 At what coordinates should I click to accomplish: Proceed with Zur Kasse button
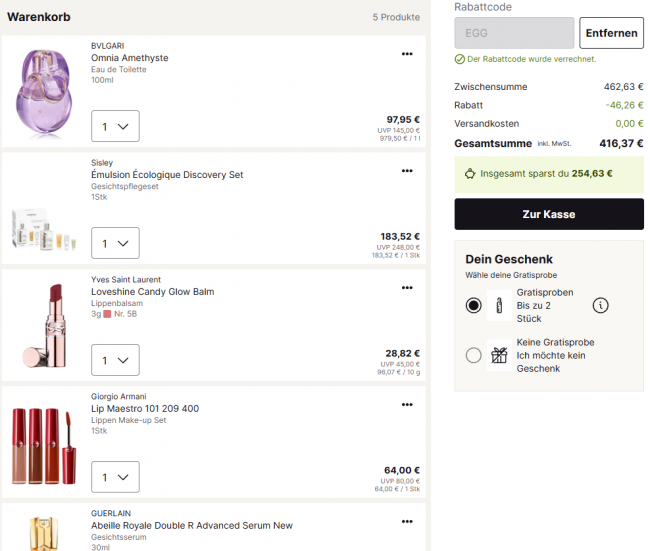(x=549, y=214)
